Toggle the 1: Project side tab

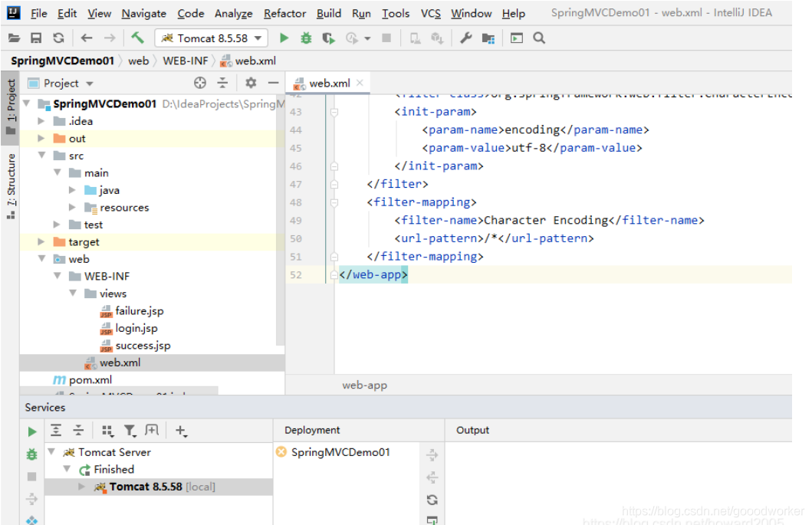[11, 107]
